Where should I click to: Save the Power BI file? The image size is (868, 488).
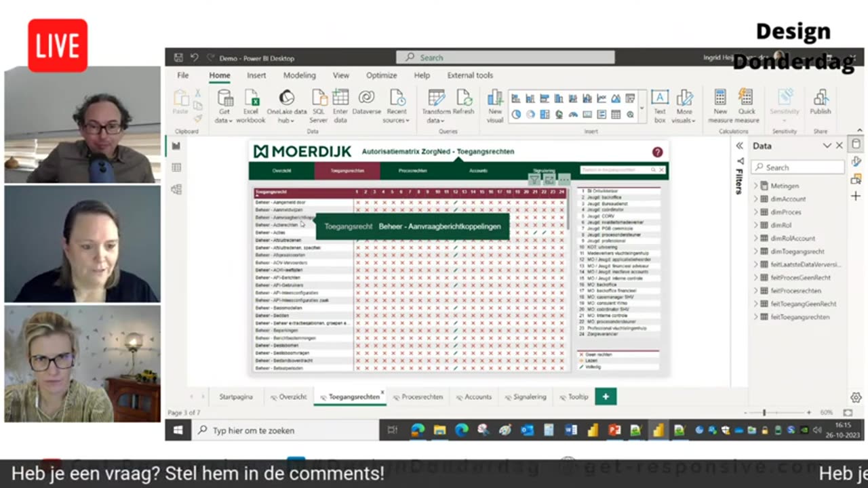click(x=178, y=58)
